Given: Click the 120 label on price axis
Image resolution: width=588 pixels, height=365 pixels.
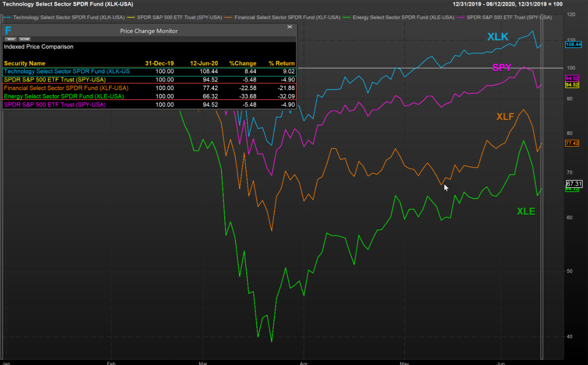Looking at the screenshot, I should coord(571,14).
